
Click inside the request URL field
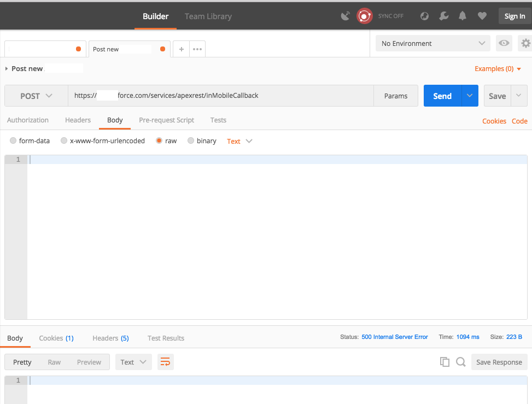219,96
